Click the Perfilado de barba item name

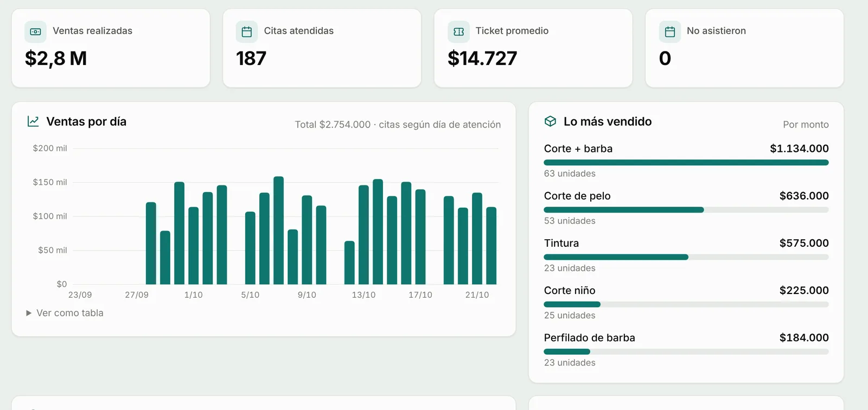[x=590, y=337]
